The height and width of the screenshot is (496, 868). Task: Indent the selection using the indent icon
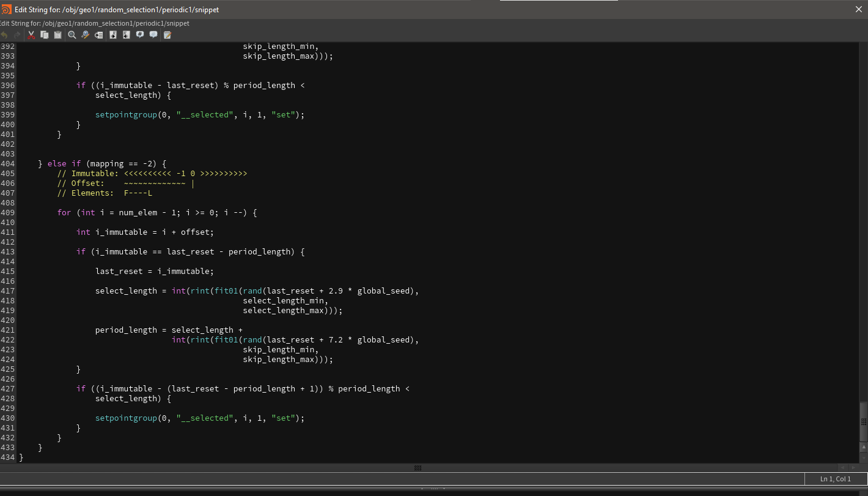[x=113, y=35]
